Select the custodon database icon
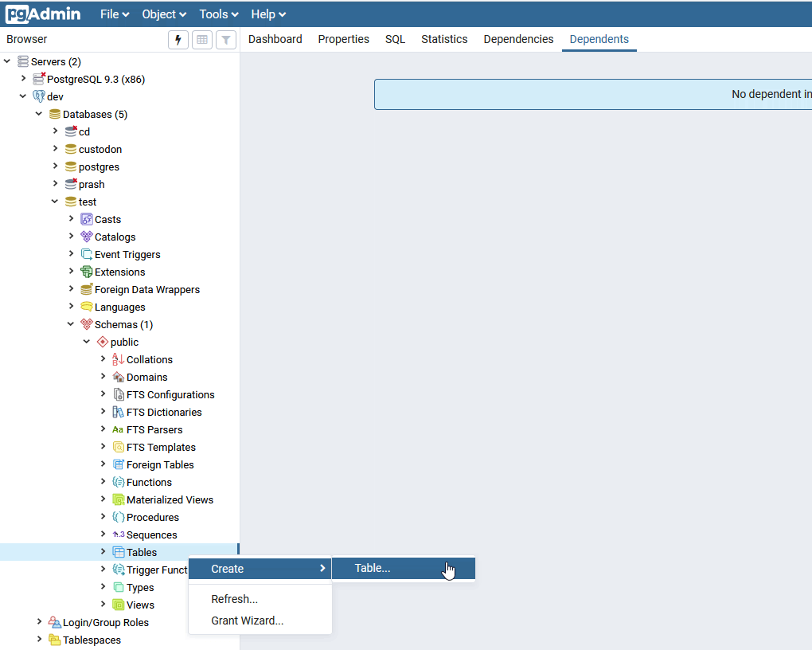Image resolution: width=812 pixels, height=650 pixels. click(x=71, y=149)
